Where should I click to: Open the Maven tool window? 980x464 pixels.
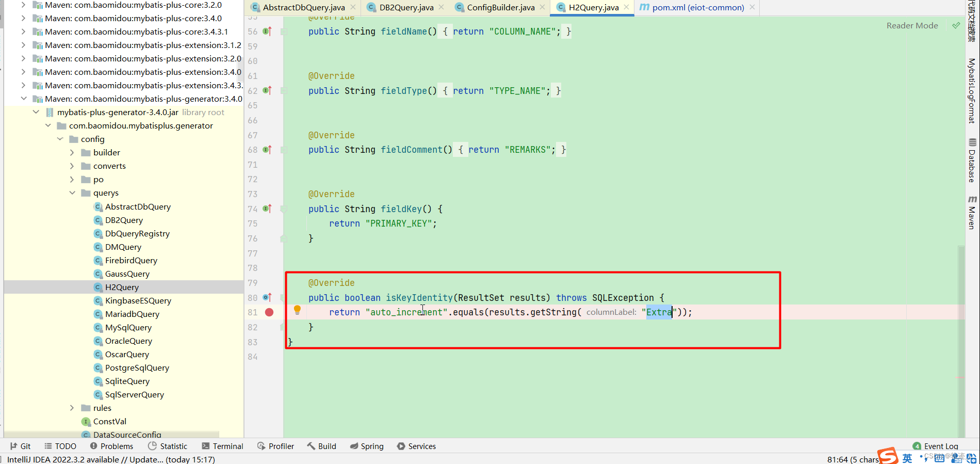click(x=972, y=212)
